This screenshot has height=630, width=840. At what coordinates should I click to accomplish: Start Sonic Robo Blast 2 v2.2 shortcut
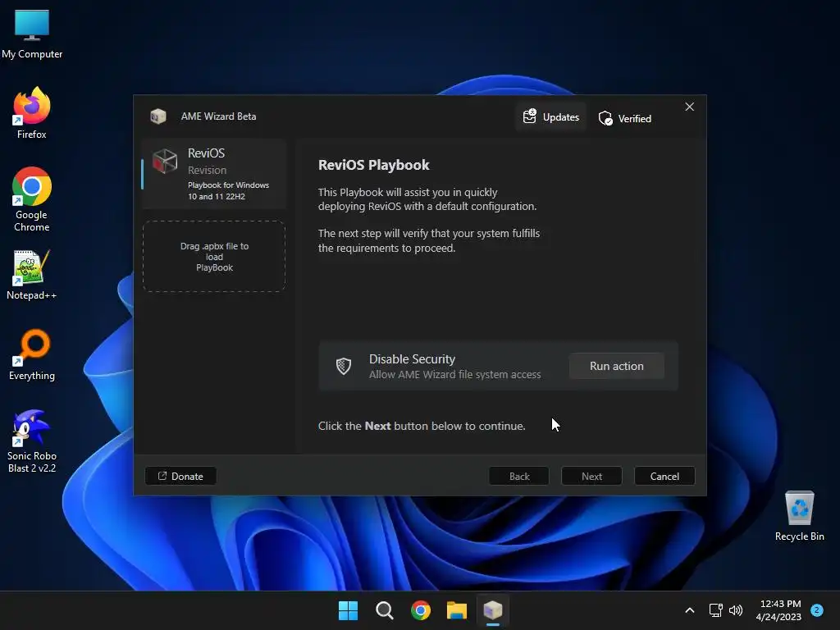32,441
